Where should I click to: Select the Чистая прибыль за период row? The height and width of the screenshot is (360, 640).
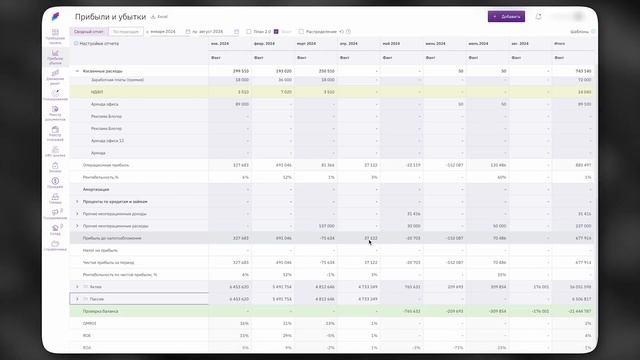tap(331, 262)
